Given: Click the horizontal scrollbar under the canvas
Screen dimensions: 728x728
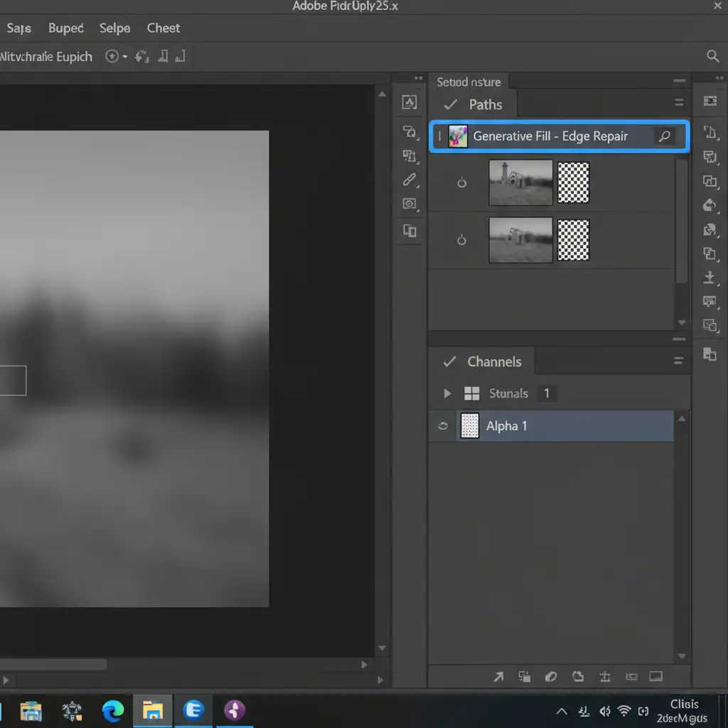Looking at the screenshot, I should [x=53, y=665].
